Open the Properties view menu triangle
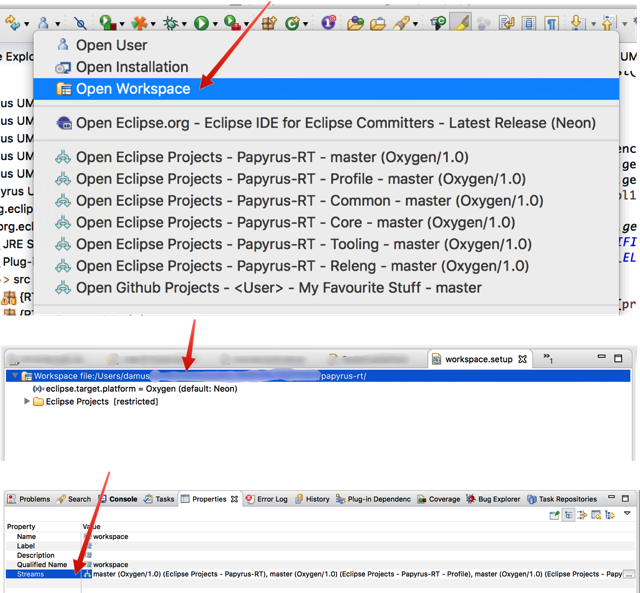Viewport: 640px width, 593px height. pos(627,514)
